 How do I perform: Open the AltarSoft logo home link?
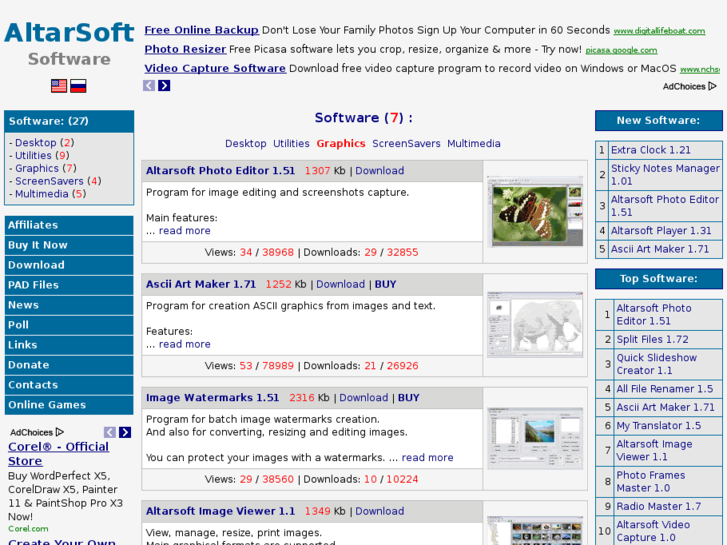click(69, 33)
